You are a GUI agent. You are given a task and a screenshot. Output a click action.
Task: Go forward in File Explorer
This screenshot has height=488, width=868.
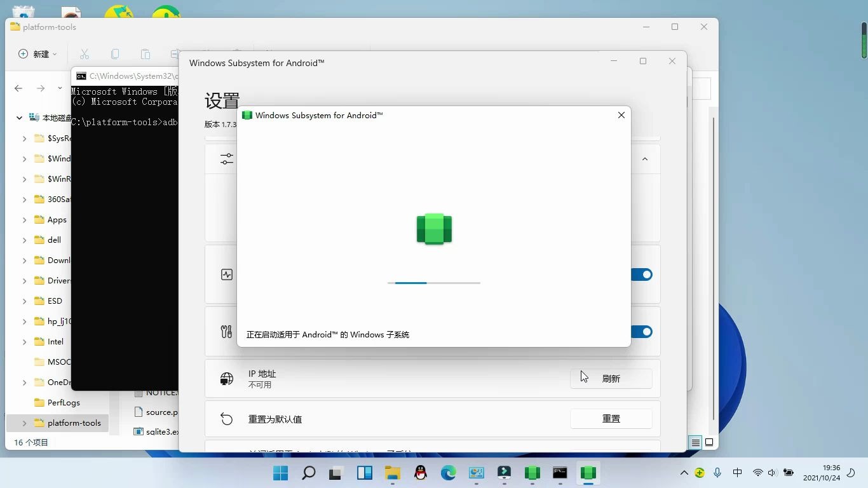[x=41, y=88]
